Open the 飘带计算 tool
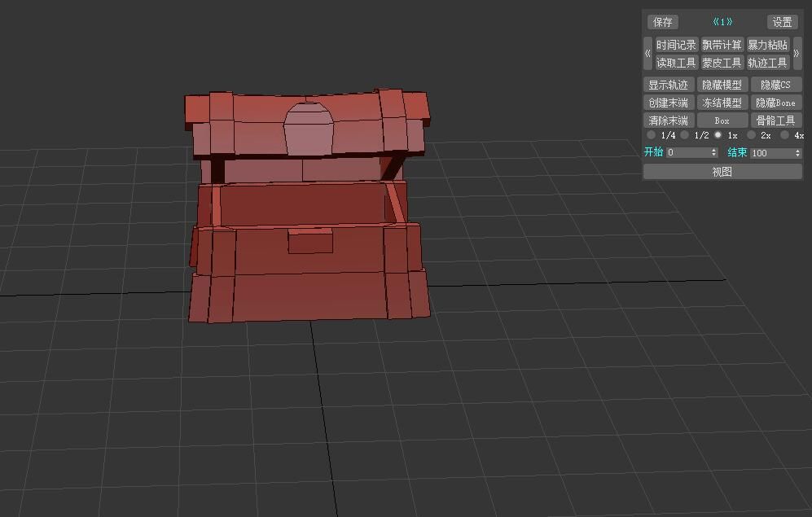This screenshot has width=812, height=517. coord(722,45)
